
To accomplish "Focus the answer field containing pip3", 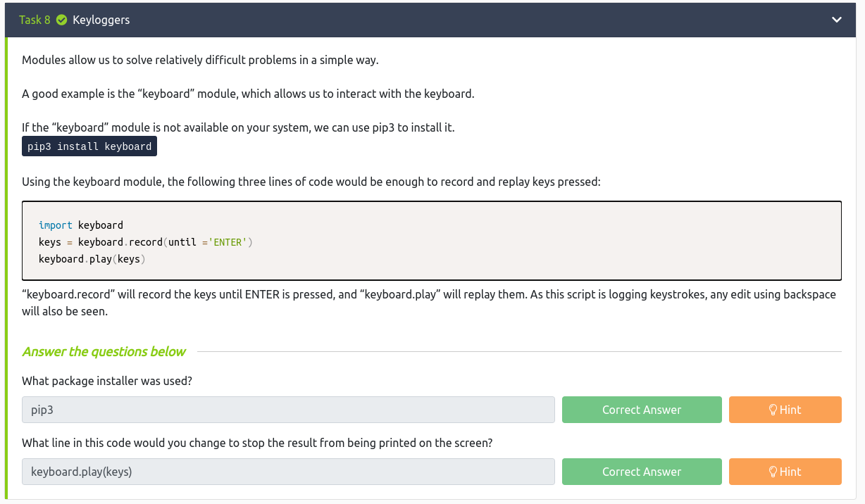I will coord(288,410).
